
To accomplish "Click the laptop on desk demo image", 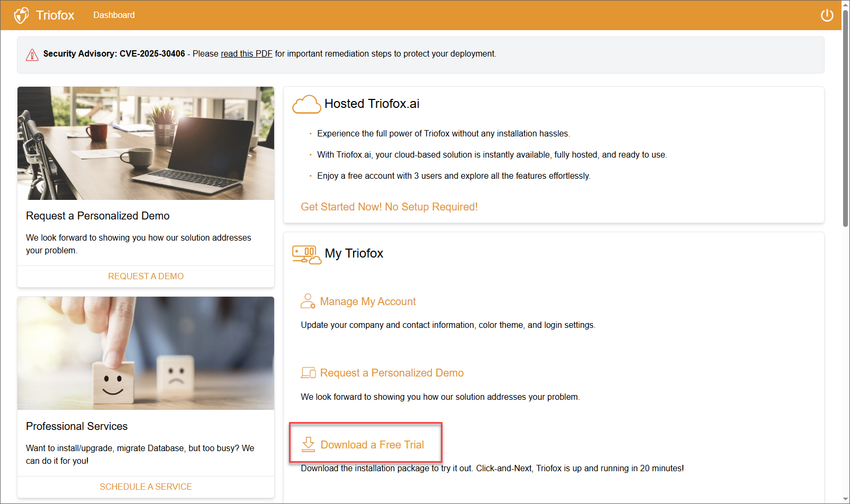I will pos(146,143).
